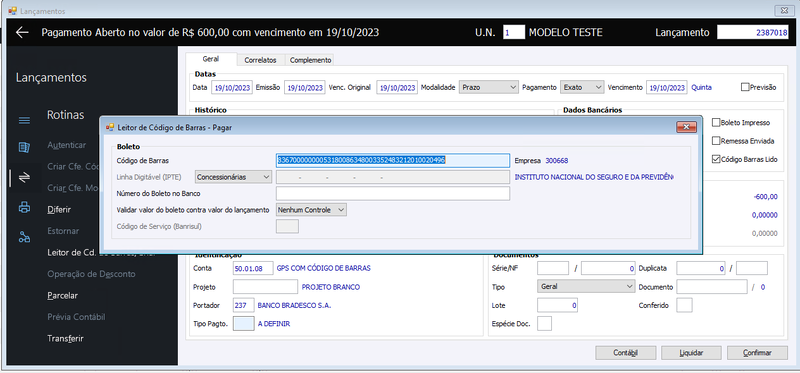Select Transferir in Rotinas list
Screen dimensions: 800x373
coord(65,338)
